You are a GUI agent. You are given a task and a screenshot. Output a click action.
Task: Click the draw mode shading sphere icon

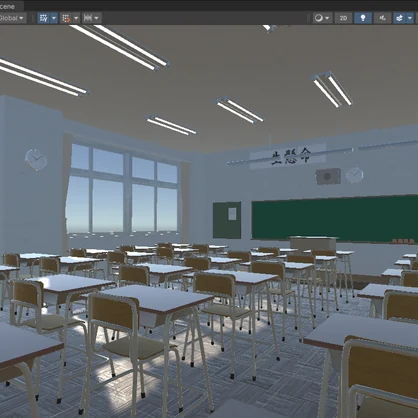tap(319, 18)
